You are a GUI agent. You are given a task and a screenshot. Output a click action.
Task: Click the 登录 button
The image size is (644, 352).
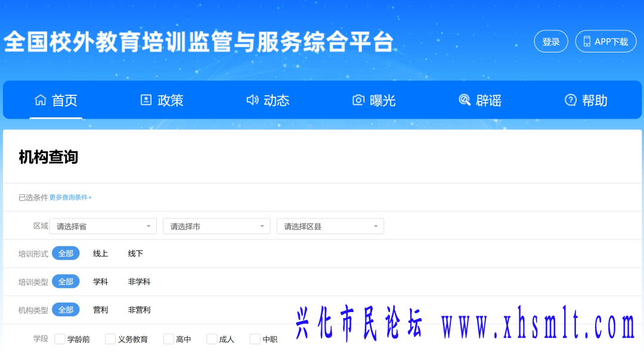point(551,42)
